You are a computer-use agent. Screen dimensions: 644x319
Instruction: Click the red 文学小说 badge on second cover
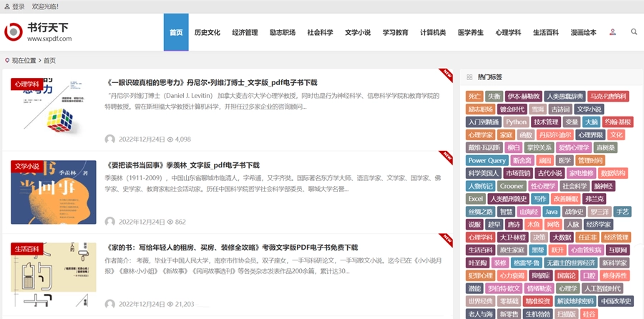click(26, 166)
